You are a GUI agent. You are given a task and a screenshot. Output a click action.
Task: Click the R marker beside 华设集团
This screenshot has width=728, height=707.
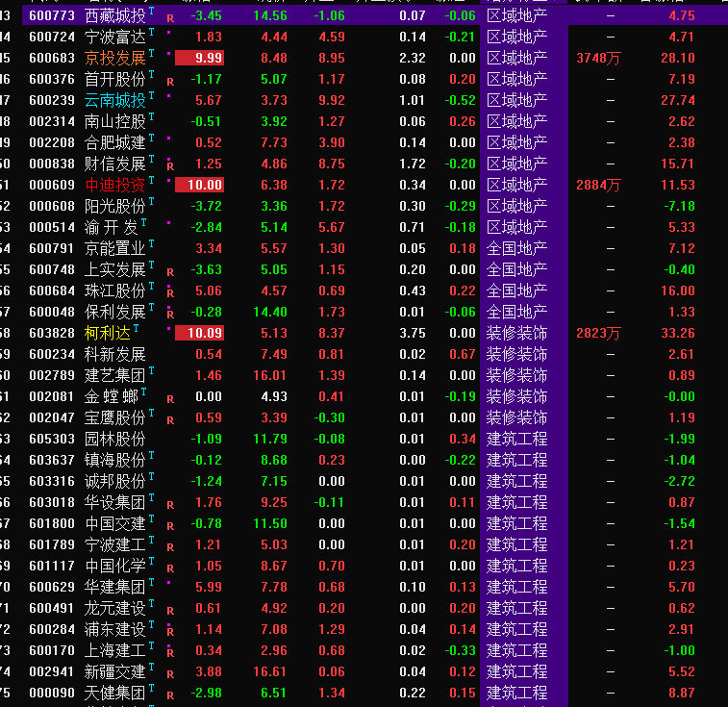(170, 505)
